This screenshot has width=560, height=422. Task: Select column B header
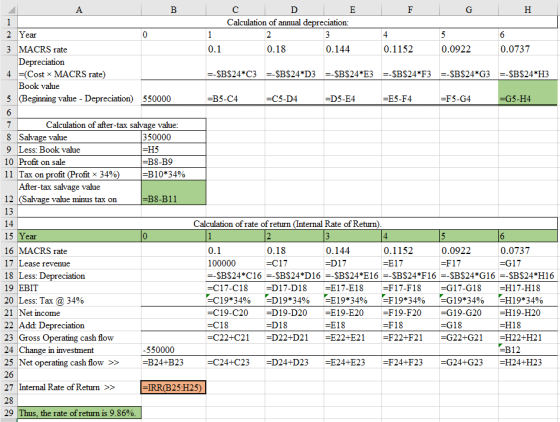pos(174,10)
